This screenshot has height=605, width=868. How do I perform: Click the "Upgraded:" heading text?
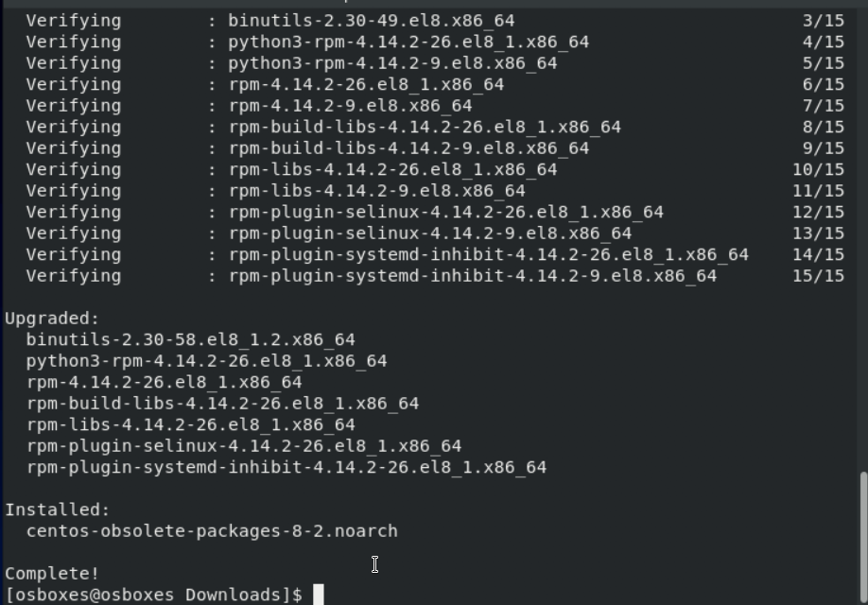pyautogui.click(x=52, y=319)
